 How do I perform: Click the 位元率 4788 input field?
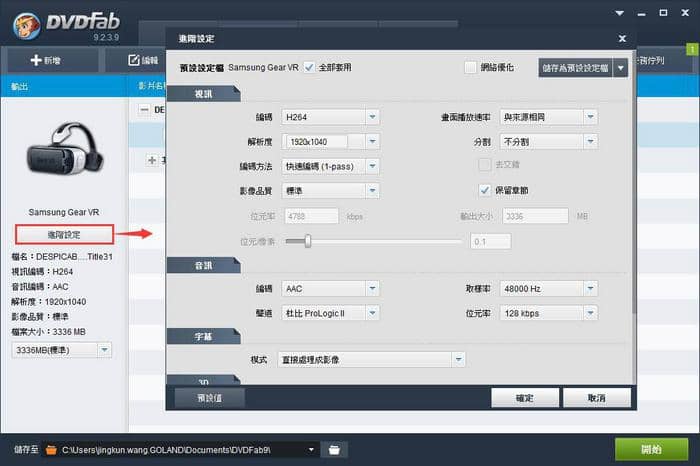coord(311,216)
